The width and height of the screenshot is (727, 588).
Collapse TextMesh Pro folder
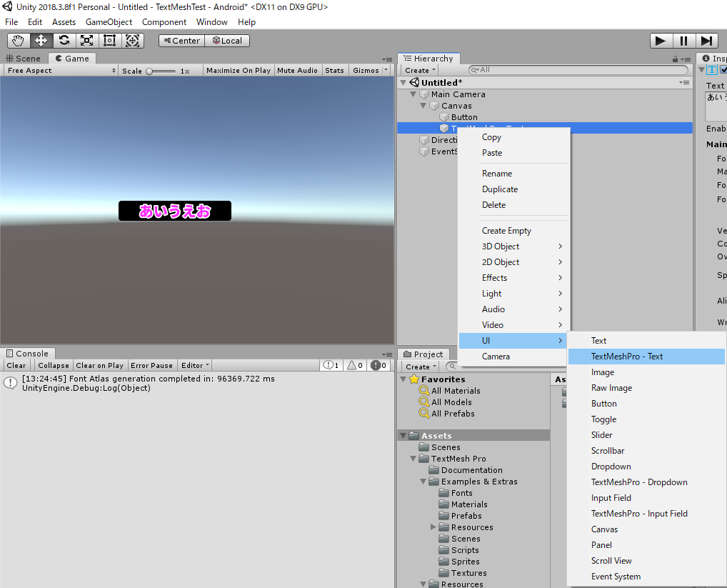click(413, 459)
